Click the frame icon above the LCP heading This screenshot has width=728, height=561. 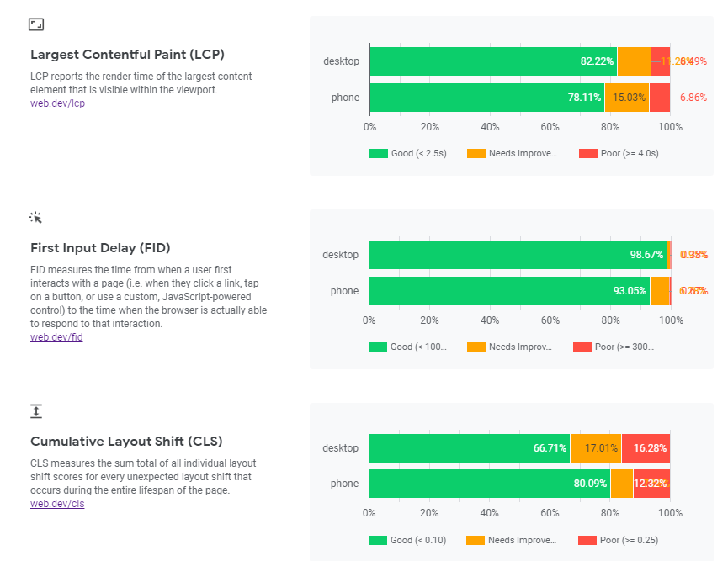36,24
